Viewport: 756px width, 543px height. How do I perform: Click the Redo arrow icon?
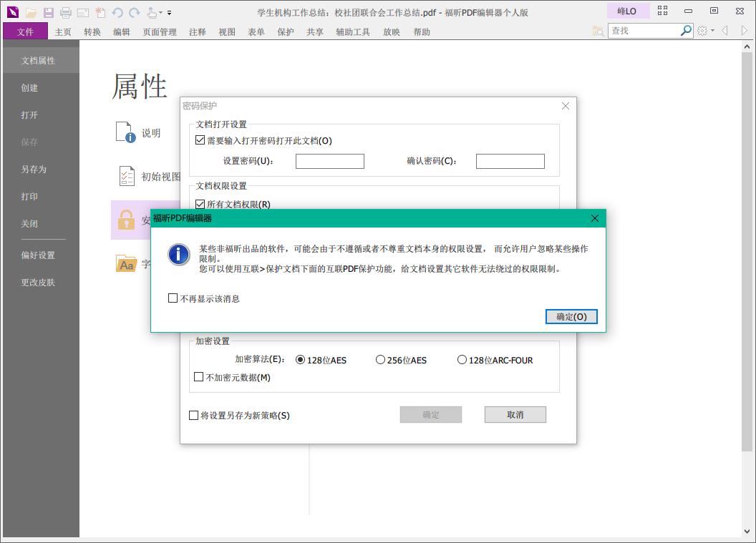(135, 12)
